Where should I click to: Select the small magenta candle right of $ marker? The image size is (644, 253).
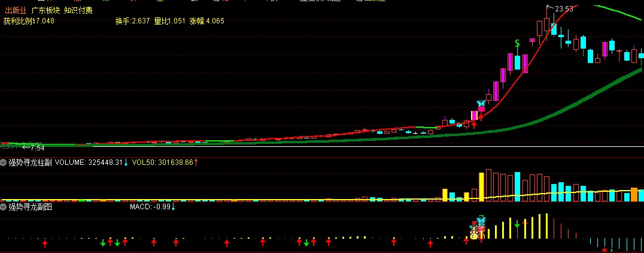click(532, 40)
